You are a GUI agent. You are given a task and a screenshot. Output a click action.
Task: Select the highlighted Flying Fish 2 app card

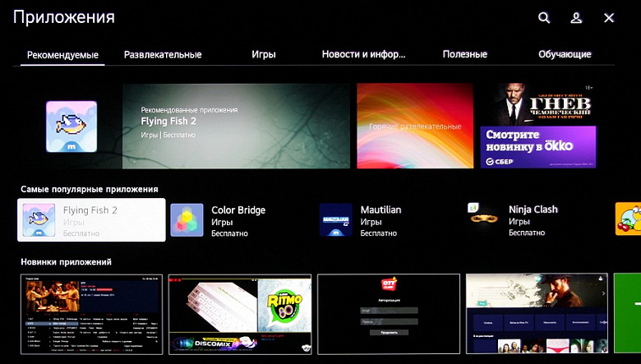91,219
